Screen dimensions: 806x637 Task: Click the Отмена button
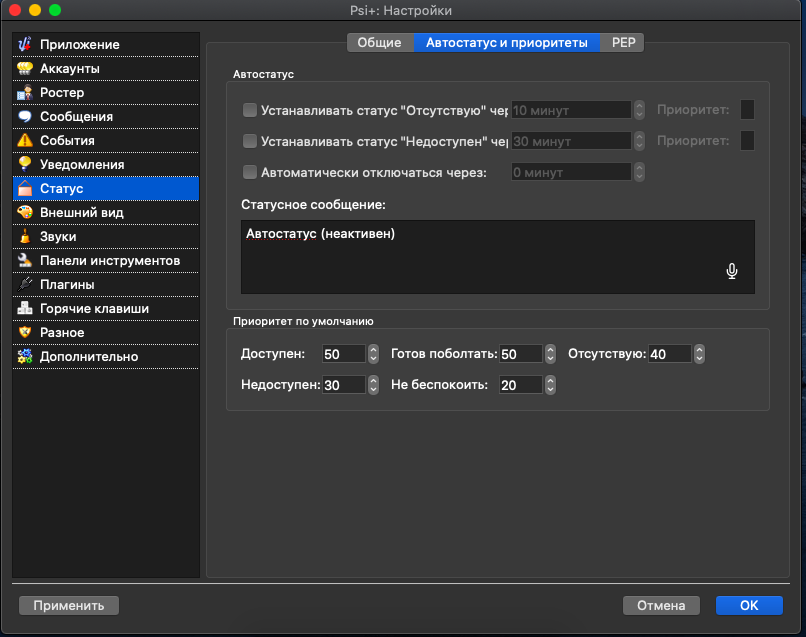coord(660,605)
